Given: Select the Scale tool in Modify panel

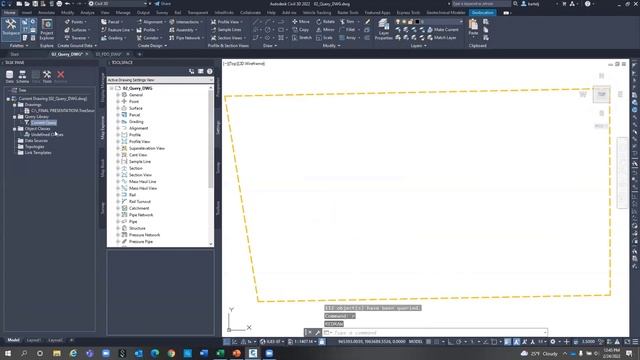Looking at the screenshot, I should click(x=324, y=38).
